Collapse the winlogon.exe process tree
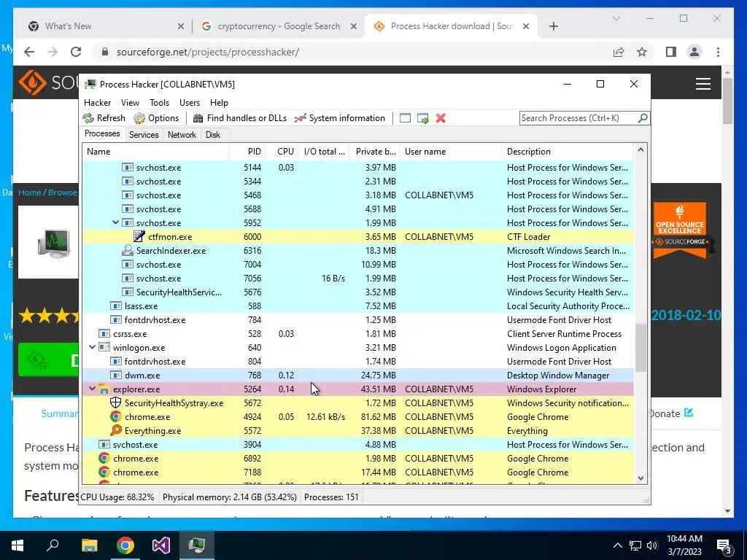The height and width of the screenshot is (560, 747). (x=93, y=347)
